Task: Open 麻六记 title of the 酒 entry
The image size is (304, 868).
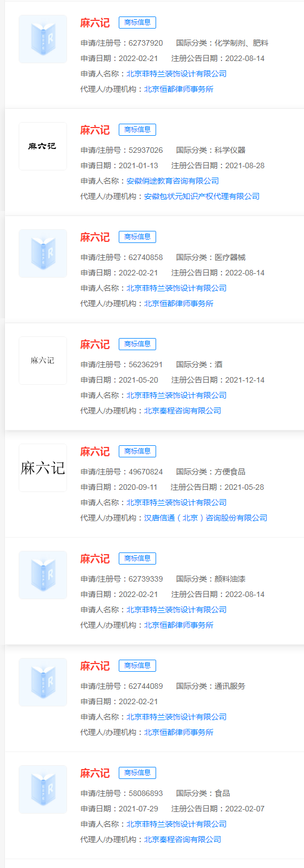Action: (95, 344)
